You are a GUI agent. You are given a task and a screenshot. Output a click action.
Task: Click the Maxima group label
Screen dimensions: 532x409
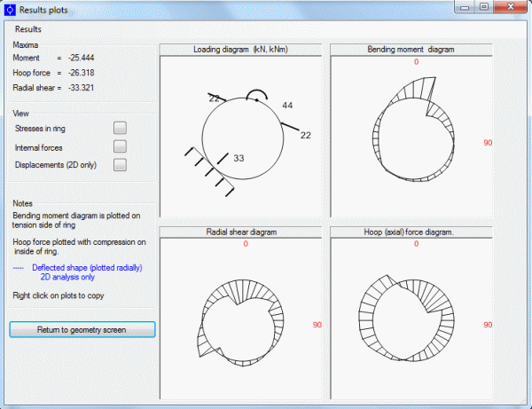(x=26, y=45)
